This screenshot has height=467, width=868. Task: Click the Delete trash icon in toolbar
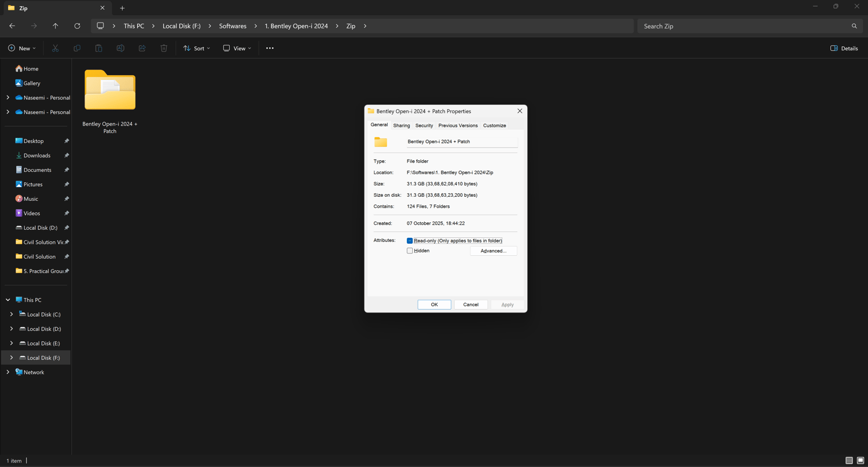pos(164,48)
